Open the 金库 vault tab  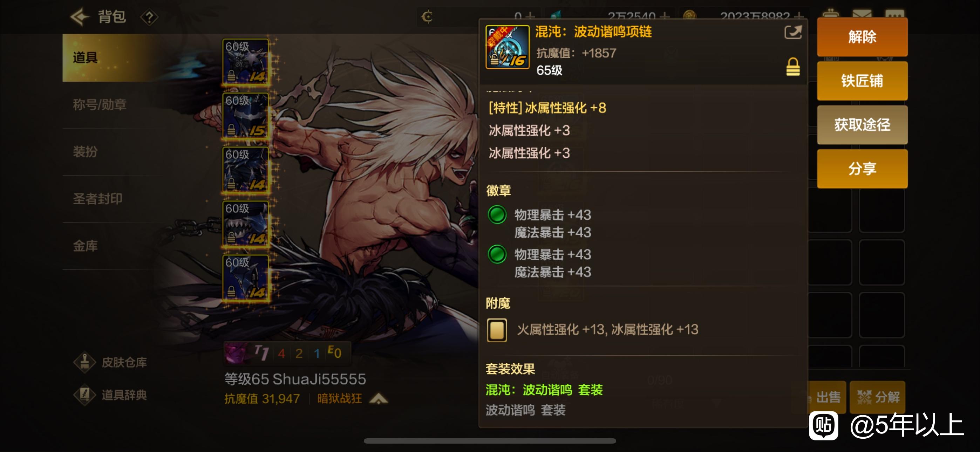point(86,246)
